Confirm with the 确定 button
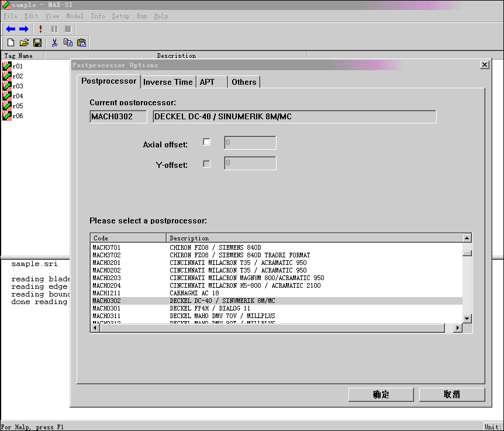Screen dimensions: 504x431 click(381, 394)
